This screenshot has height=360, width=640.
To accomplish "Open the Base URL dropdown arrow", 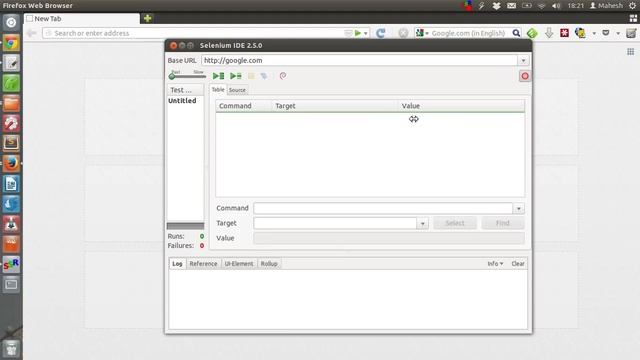I will (523, 60).
